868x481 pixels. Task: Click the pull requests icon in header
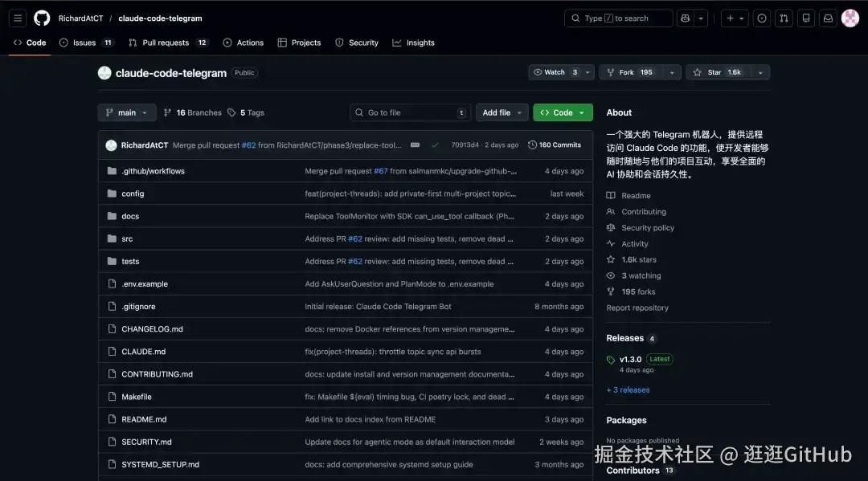pos(784,18)
